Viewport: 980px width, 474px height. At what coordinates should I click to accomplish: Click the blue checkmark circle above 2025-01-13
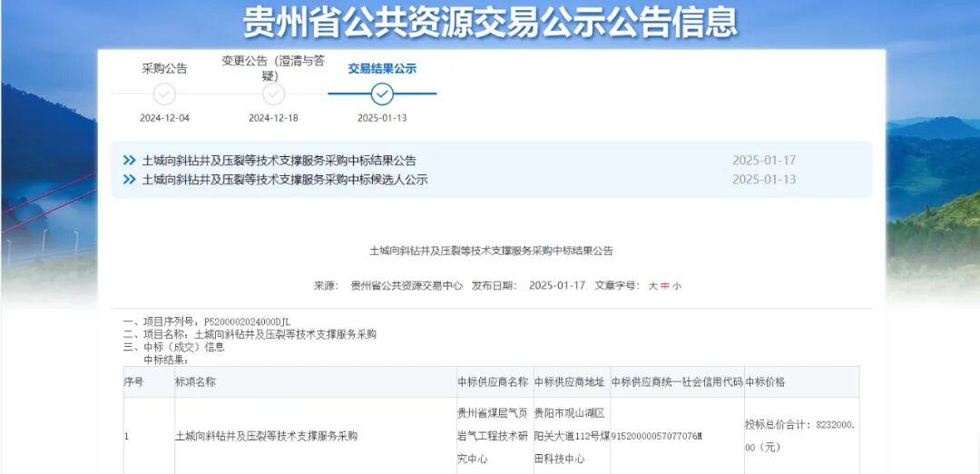point(382,94)
